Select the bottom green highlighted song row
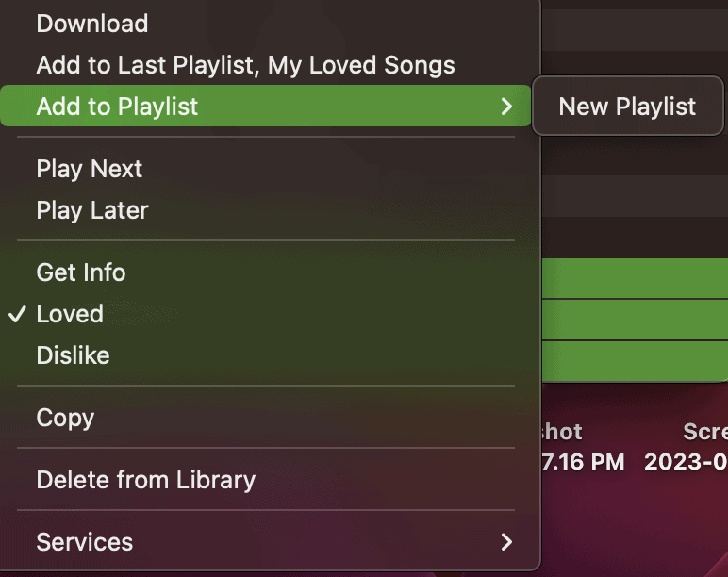Screen dimensions: 728x577 click(635, 360)
